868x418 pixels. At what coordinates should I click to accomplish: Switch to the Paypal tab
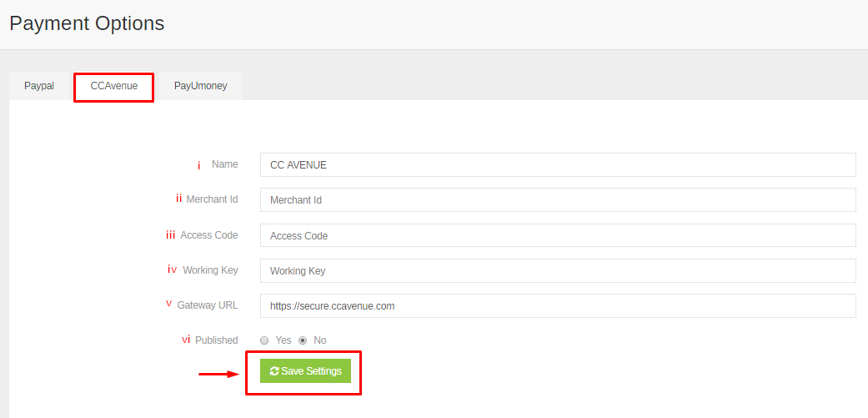point(39,86)
